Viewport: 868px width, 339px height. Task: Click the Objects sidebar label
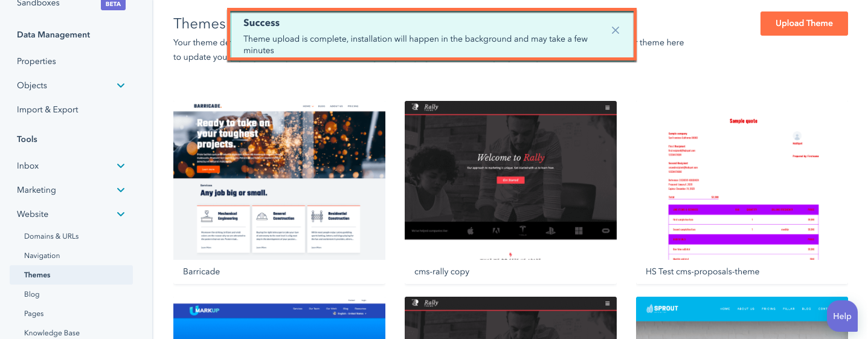pyautogui.click(x=32, y=85)
